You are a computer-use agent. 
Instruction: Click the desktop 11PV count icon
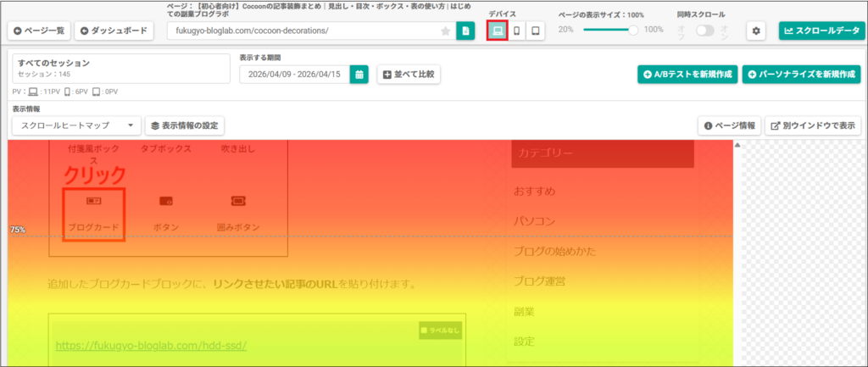pos(33,92)
